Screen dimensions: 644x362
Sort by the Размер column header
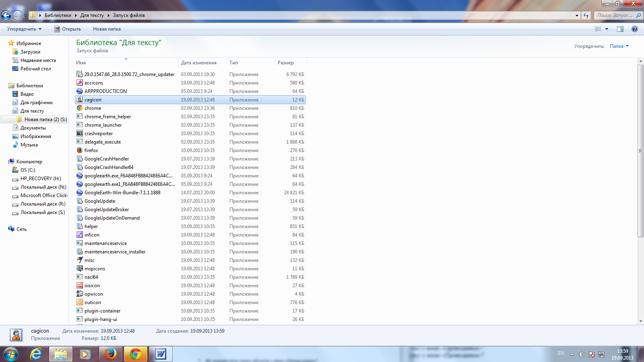point(291,63)
